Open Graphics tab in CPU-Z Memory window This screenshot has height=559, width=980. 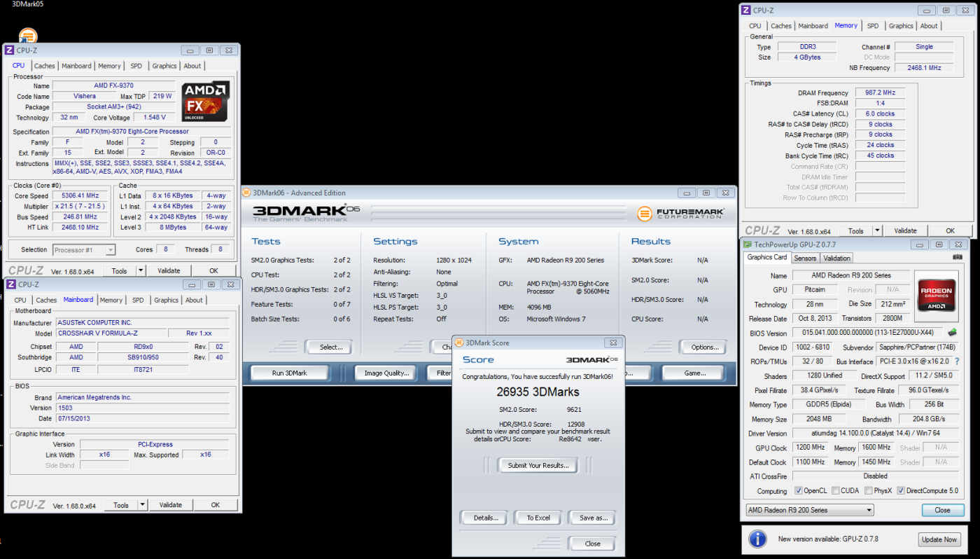(901, 26)
